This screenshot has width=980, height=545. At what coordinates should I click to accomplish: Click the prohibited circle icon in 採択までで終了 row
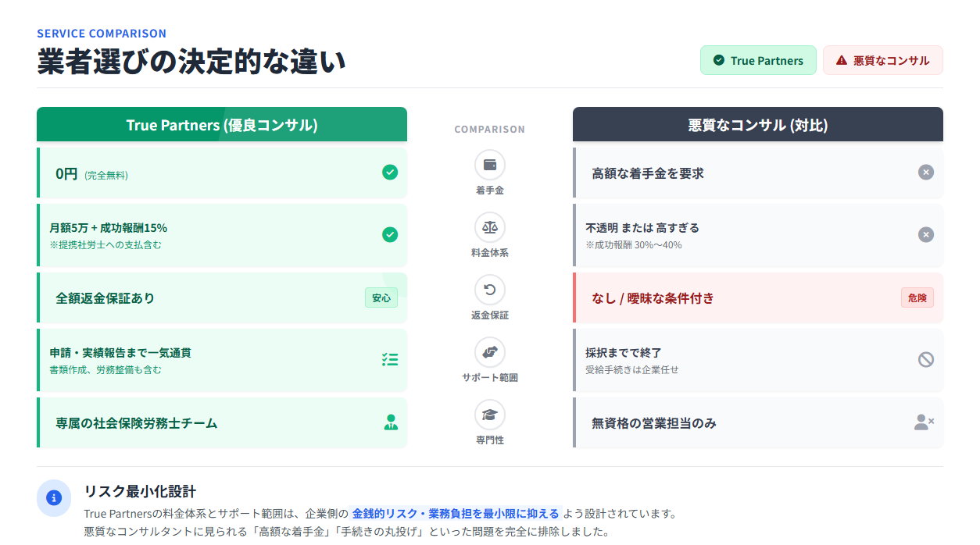pyautogui.click(x=925, y=360)
